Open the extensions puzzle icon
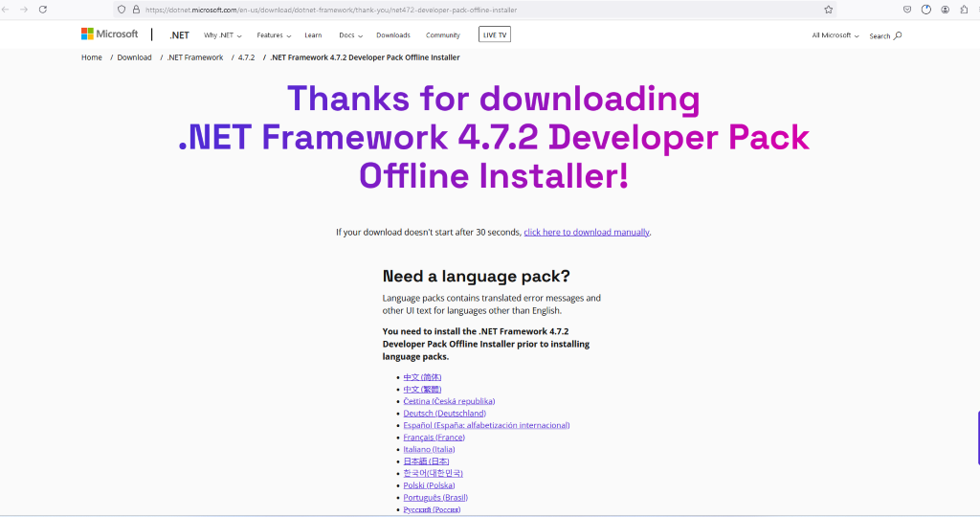 click(x=964, y=10)
